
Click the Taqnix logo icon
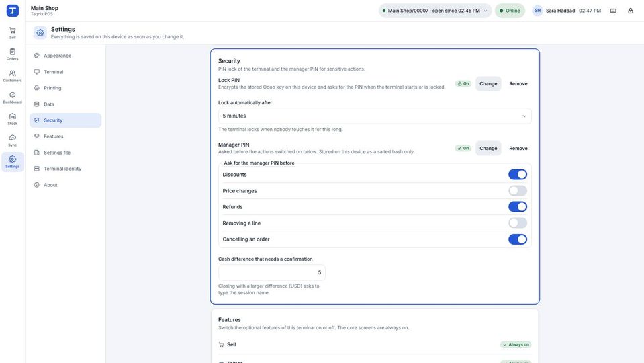pos(13,11)
